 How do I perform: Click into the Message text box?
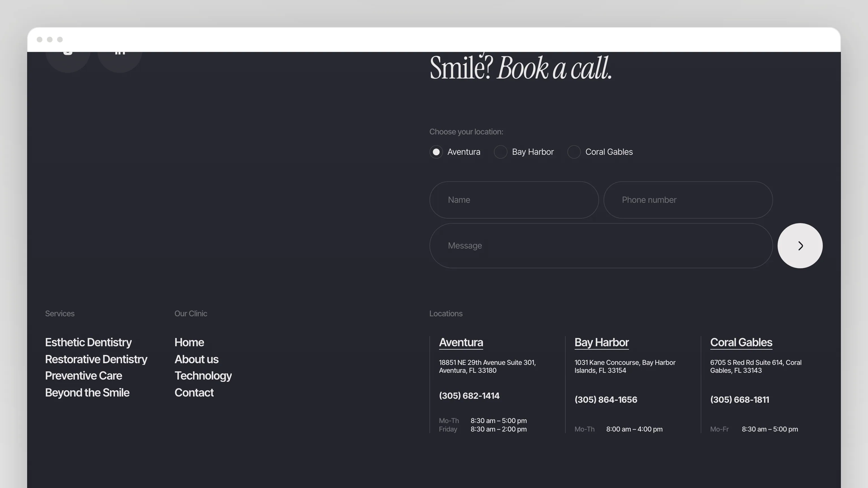click(601, 245)
